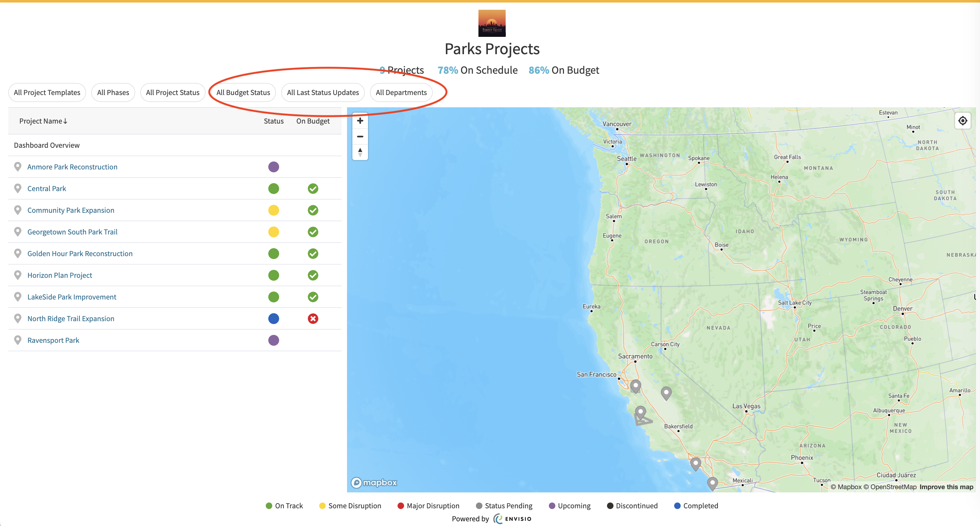The height and width of the screenshot is (526, 980).
Task: Sort by On Budget column
Action: click(x=313, y=121)
